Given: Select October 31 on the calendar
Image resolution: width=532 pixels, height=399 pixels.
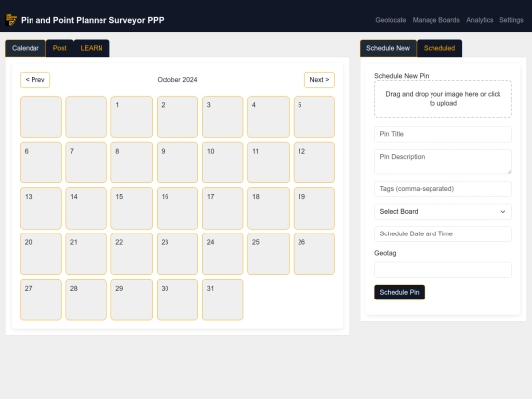Looking at the screenshot, I should tap(223, 299).
